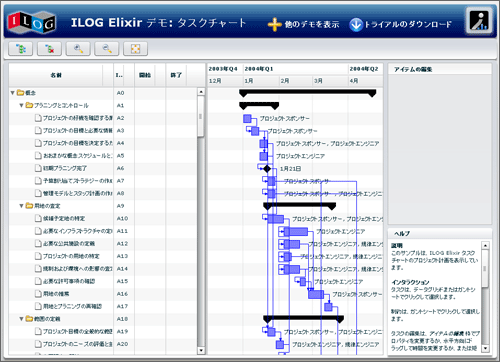Click the delete task toolbar icon
The image size is (500, 362).
point(49,49)
